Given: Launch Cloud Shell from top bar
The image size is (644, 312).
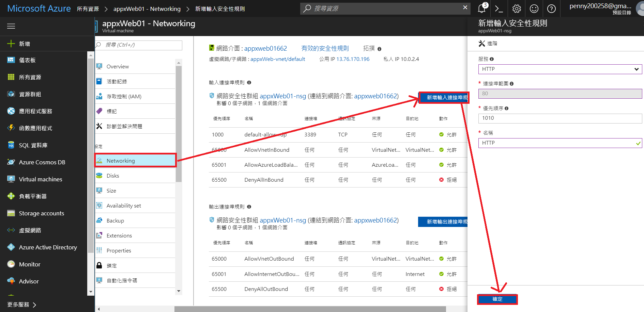Looking at the screenshot, I should (x=499, y=9).
